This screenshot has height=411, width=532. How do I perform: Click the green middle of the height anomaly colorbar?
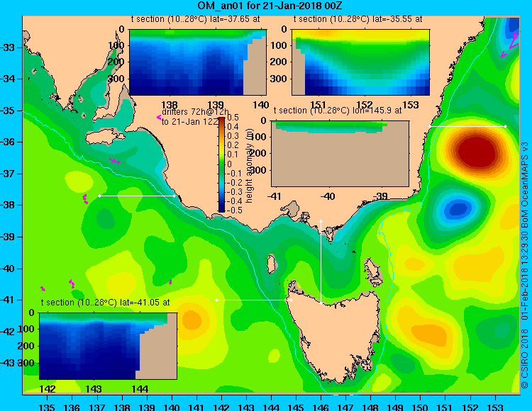click(221, 165)
